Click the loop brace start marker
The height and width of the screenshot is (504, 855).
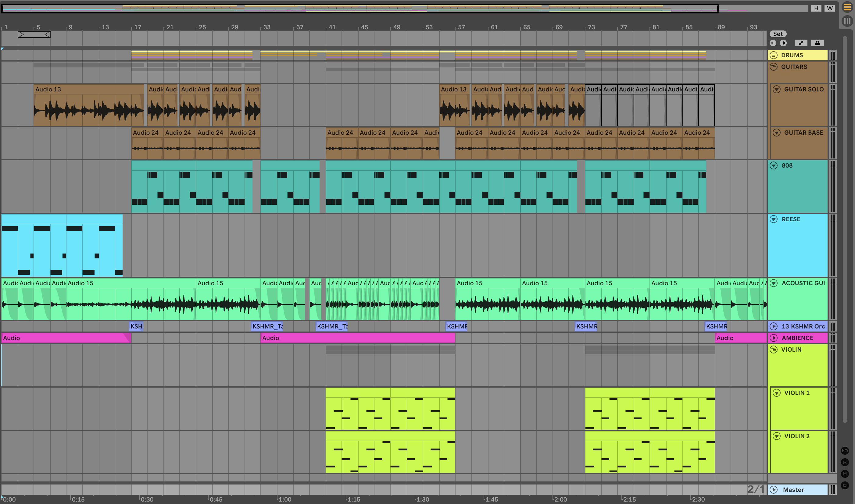point(21,34)
